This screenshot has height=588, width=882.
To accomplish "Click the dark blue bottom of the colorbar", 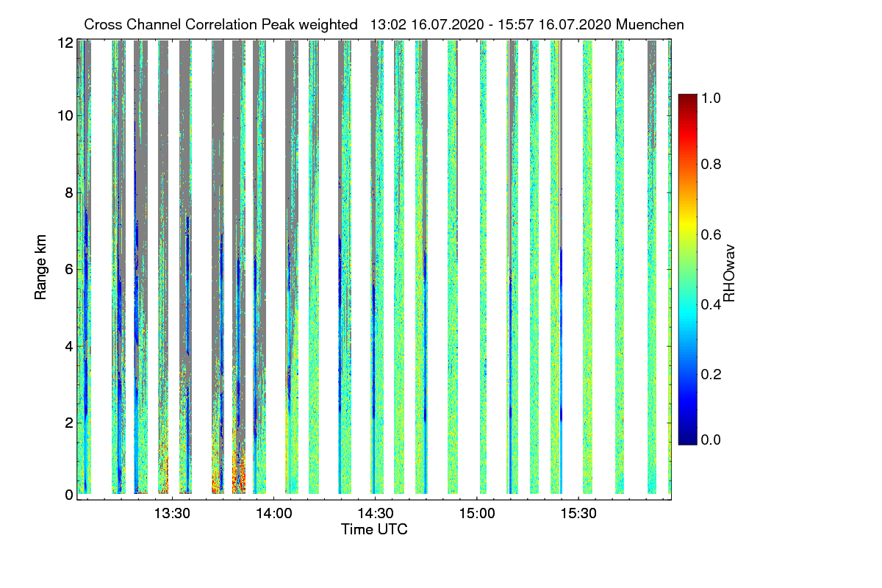I will [x=686, y=437].
